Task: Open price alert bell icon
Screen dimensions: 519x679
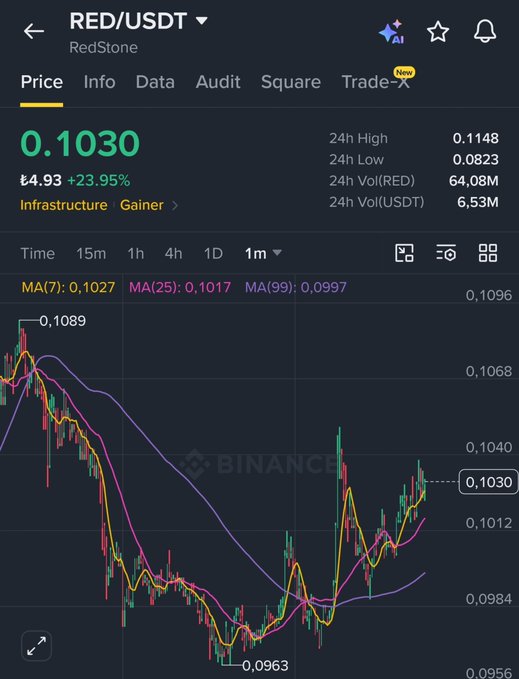Action: (x=485, y=31)
